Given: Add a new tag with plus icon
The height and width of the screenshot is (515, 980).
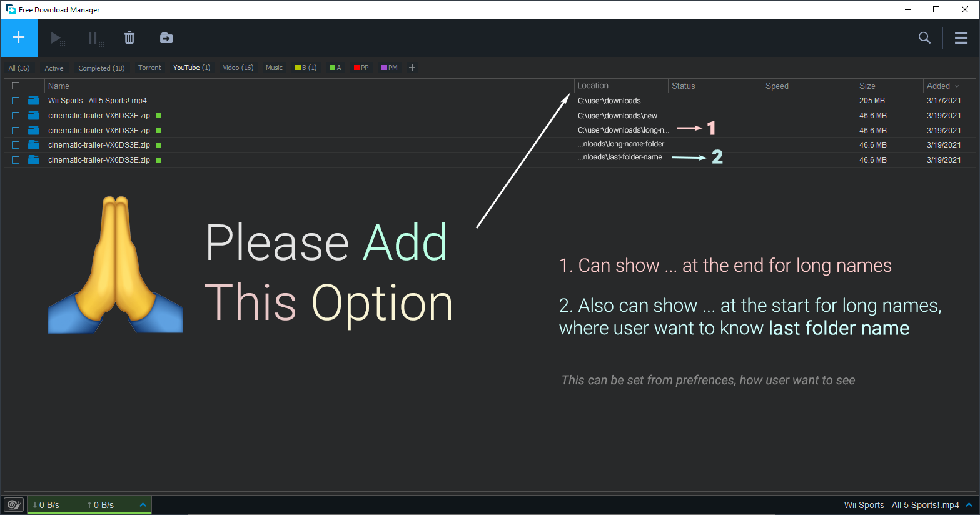Looking at the screenshot, I should coord(412,67).
